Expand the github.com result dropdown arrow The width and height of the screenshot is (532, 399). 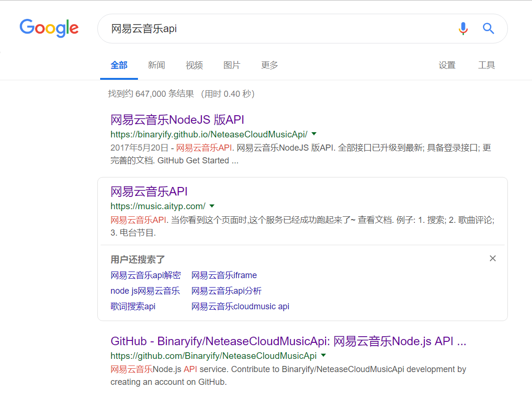click(323, 355)
